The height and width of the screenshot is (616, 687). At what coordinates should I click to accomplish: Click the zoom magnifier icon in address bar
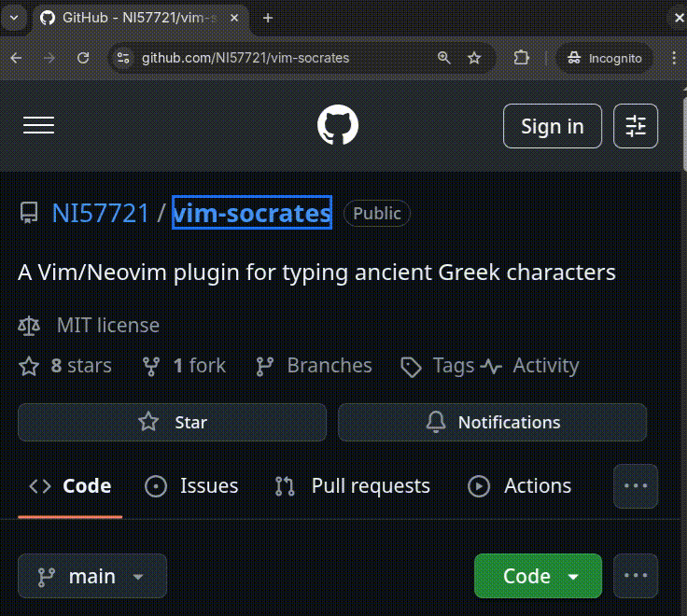[443, 58]
